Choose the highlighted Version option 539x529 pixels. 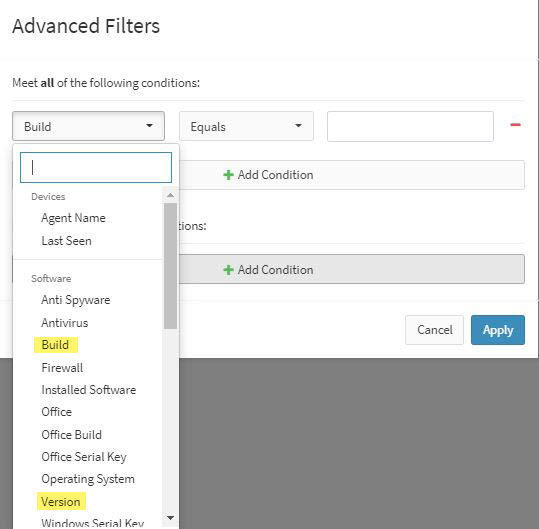pos(61,502)
